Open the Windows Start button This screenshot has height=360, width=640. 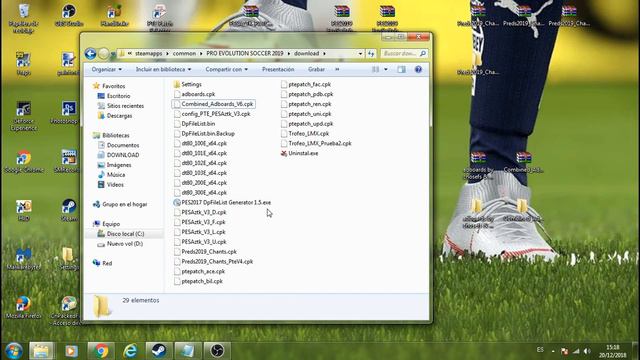[x=14, y=351]
